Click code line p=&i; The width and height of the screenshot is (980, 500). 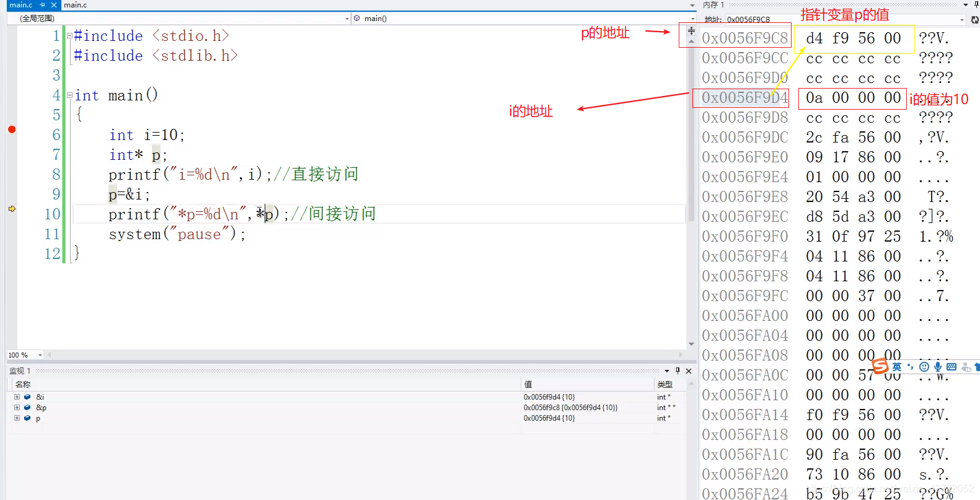(x=130, y=195)
